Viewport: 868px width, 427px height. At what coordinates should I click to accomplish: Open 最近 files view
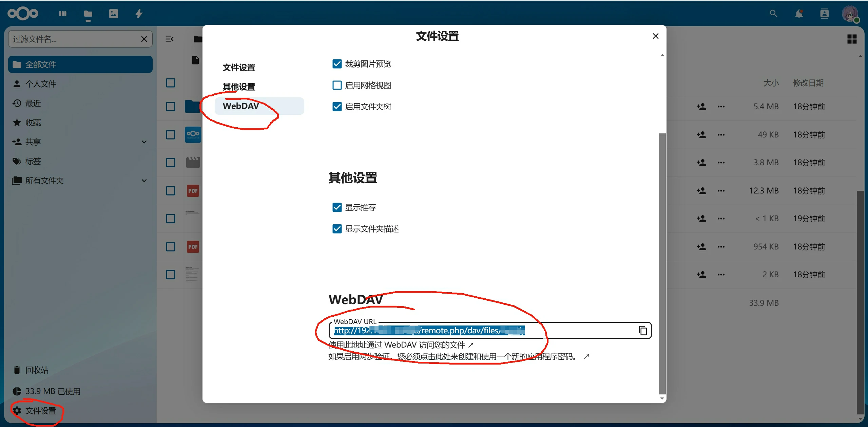click(80, 103)
